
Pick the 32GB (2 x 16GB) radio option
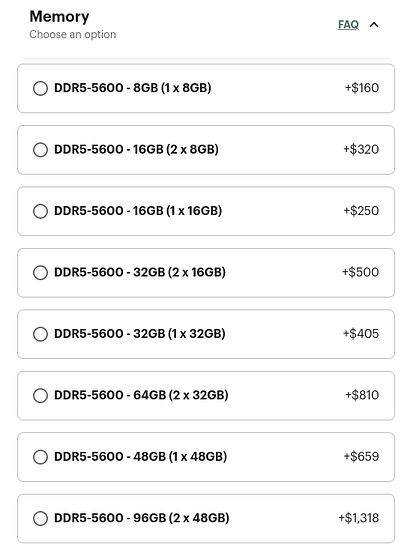[x=40, y=273]
